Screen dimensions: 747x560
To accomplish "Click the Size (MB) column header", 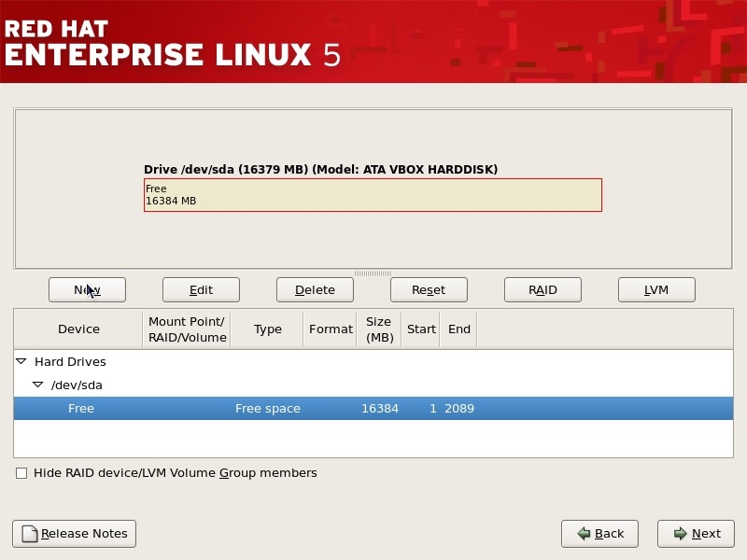I will click(379, 329).
